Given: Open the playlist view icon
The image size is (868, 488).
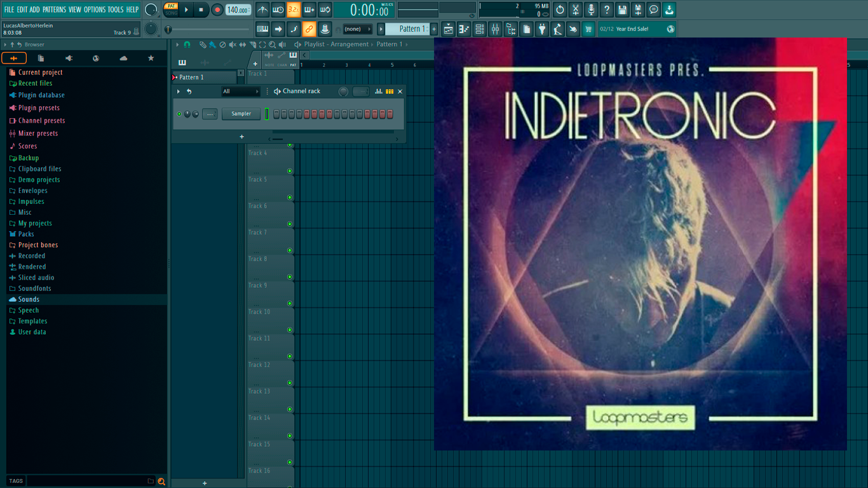Looking at the screenshot, I should tap(449, 29).
